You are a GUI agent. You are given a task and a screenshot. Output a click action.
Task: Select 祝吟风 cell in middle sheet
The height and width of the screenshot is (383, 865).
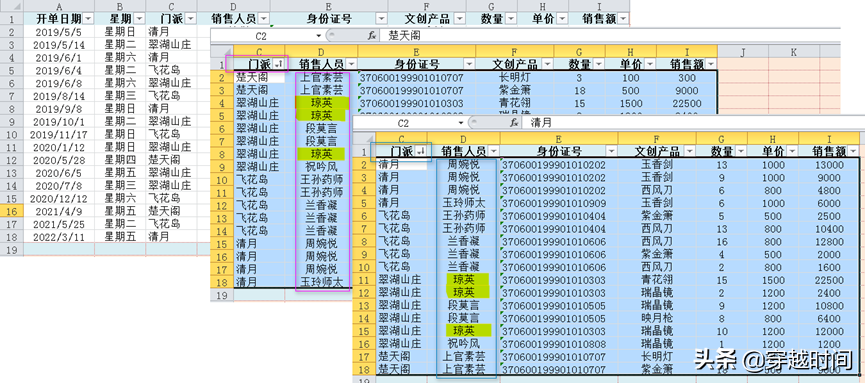coord(321,167)
